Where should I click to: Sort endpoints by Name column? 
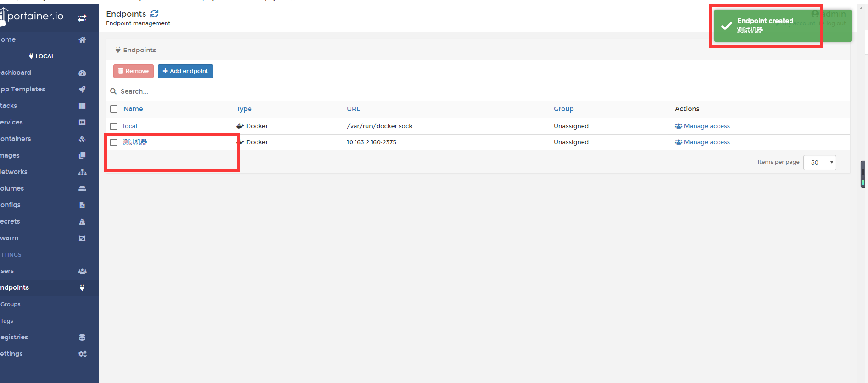click(x=133, y=109)
